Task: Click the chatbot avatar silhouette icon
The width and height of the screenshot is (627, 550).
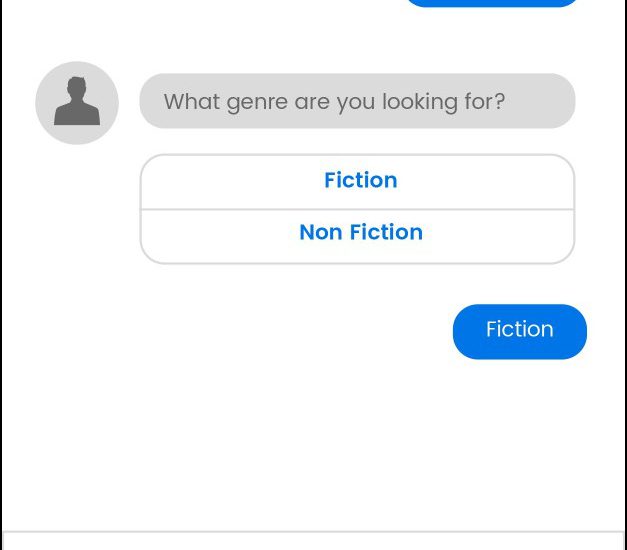Action: pyautogui.click(x=77, y=102)
